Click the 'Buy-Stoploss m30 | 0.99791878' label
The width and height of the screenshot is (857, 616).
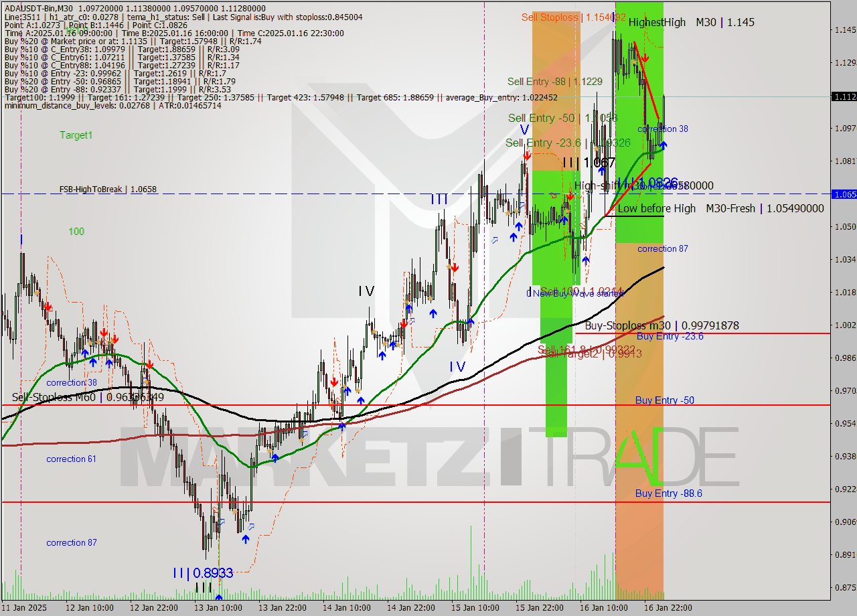662,325
